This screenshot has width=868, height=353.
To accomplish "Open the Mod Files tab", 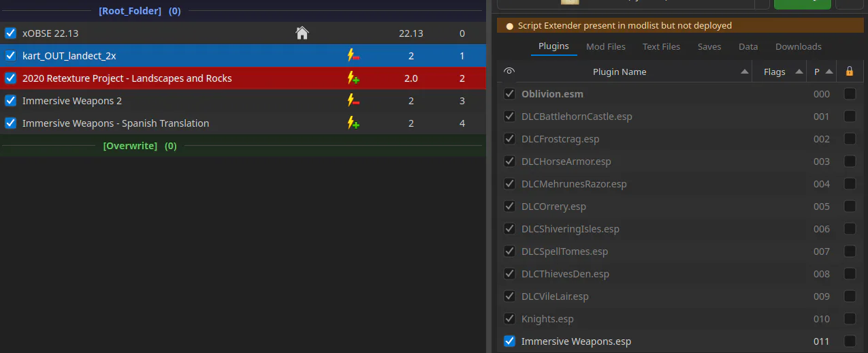I will click(x=606, y=46).
